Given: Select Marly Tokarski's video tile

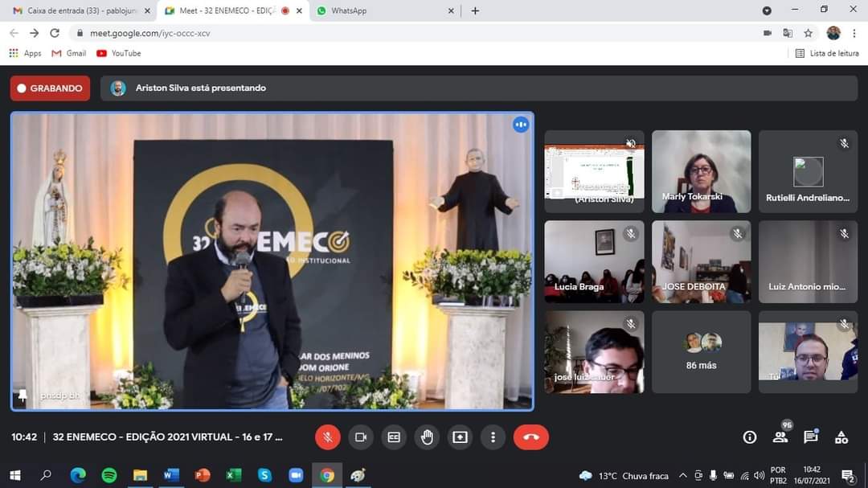Looking at the screenshot, I should point(701,171).
